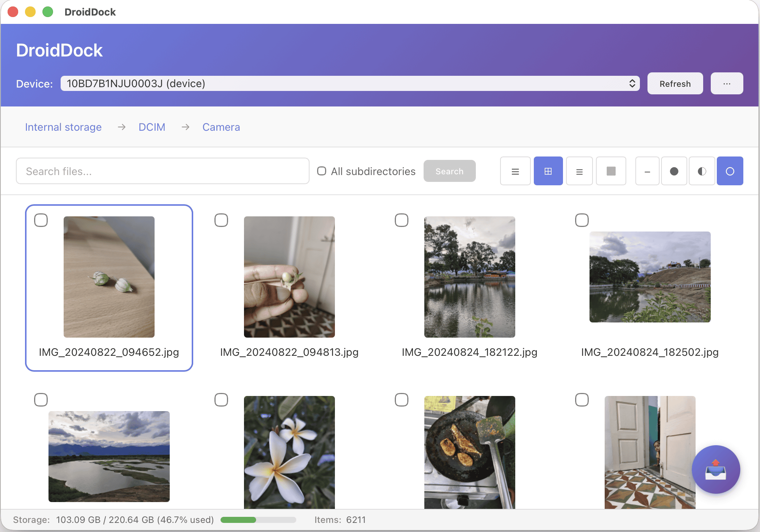Image resolution: width=760 pixels, height=532 pixels.
Task: Click the storage usage progress bar
Action: 258,520
